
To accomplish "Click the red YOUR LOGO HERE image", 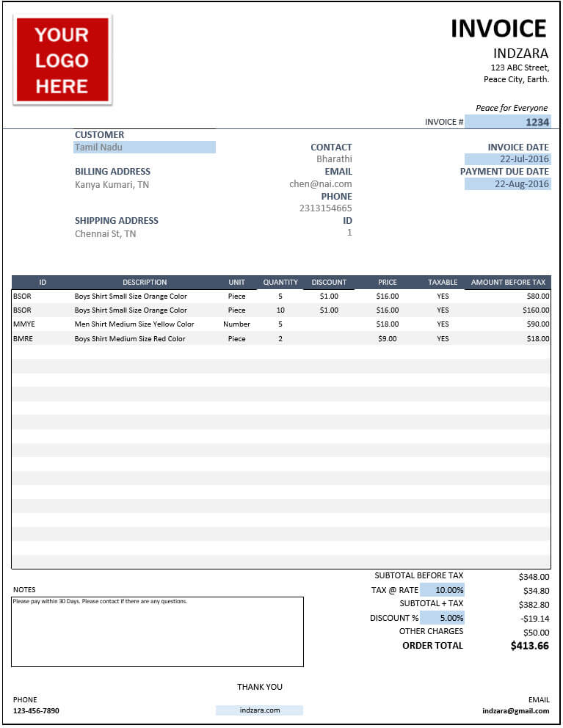I will (x=62, y=60).
